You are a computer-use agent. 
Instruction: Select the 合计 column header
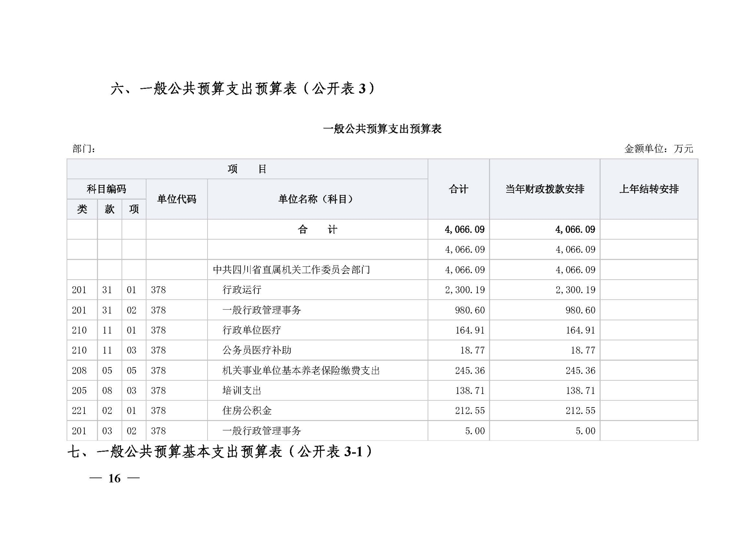coord(459,189)
